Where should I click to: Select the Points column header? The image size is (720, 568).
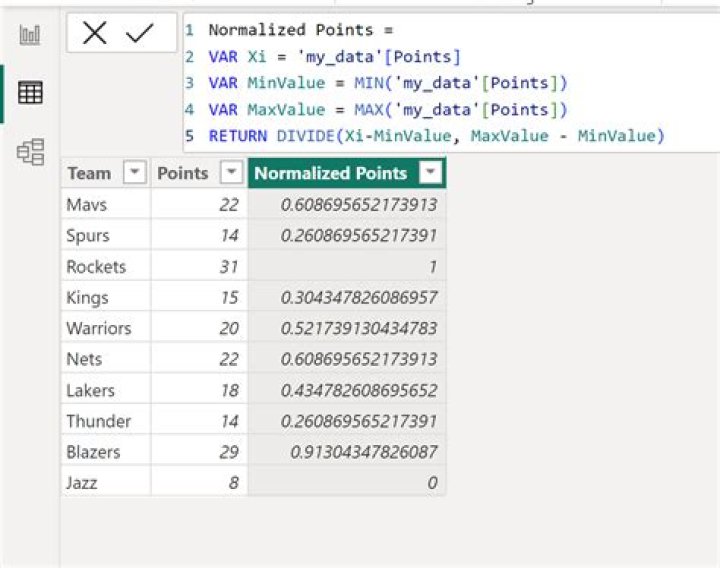[182, 173]
